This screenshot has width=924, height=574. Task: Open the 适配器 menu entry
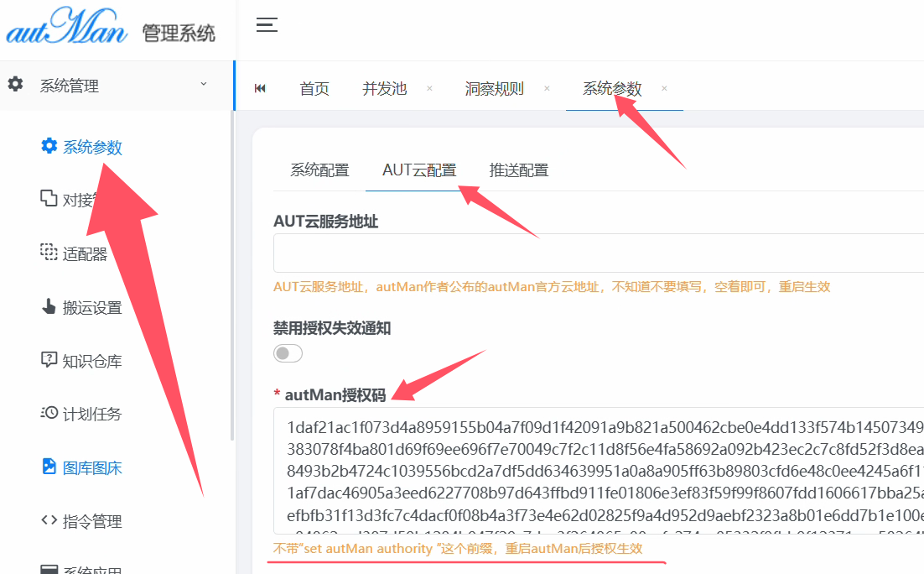[85, 254]
